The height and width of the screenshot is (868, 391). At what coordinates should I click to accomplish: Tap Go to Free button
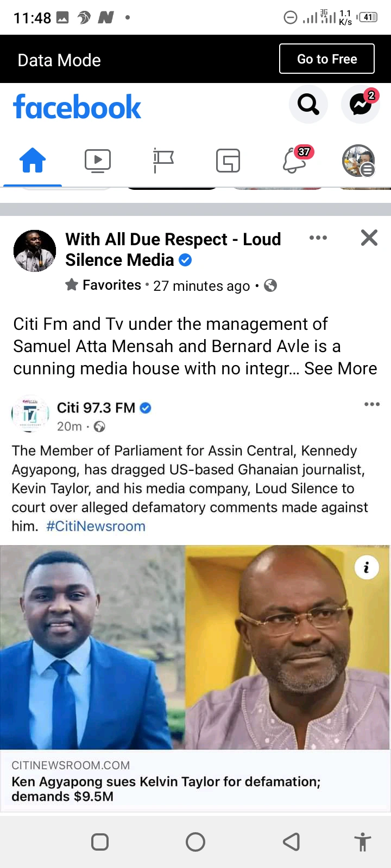[327, 59]
